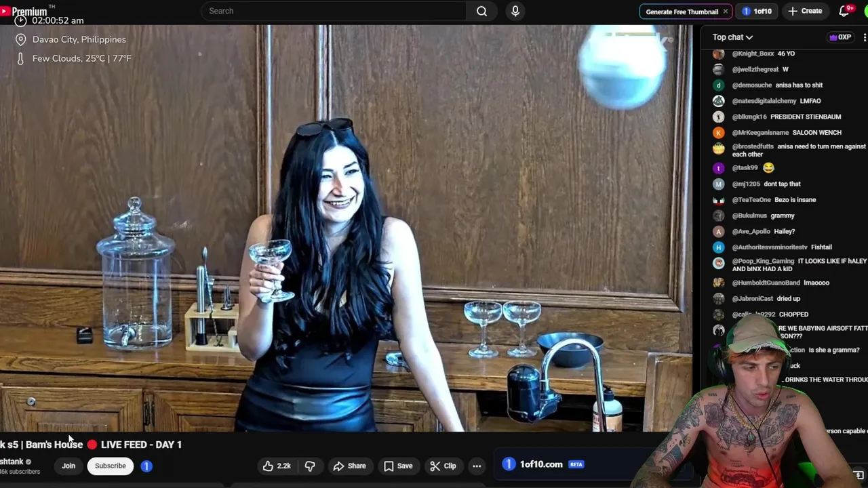Viewport: 868px width, 488px height.
Task: Save the video to a playlist
Action: point(398,466)
